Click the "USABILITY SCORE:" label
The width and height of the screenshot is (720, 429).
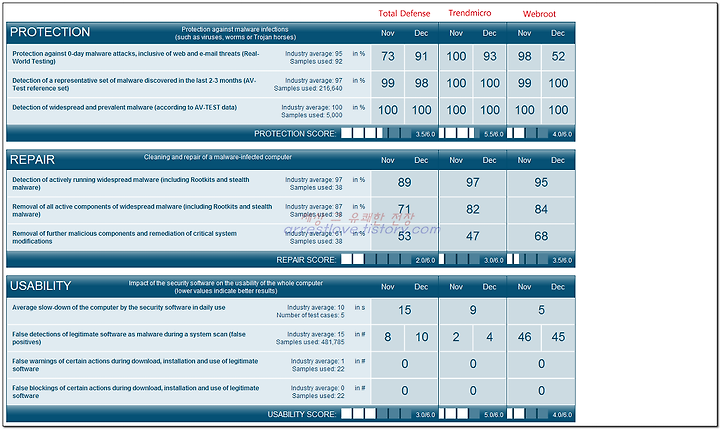(302, 414)
